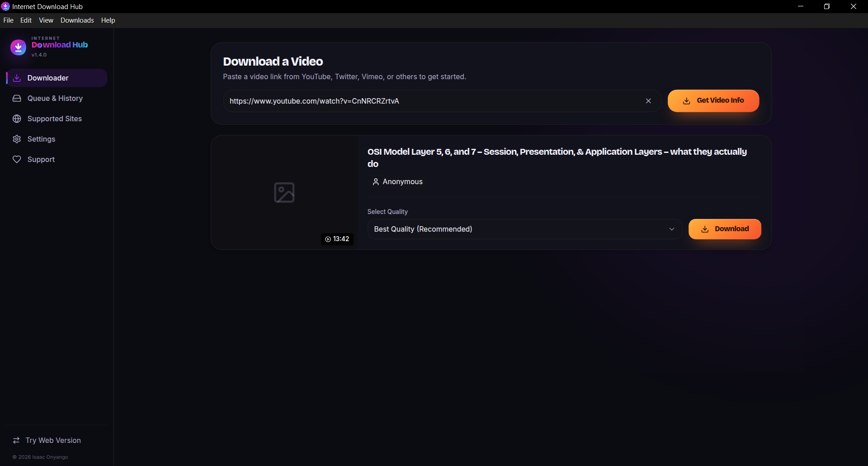Click the Anonymous uploader person icon
868x466 pixels.
coord(376,182)
